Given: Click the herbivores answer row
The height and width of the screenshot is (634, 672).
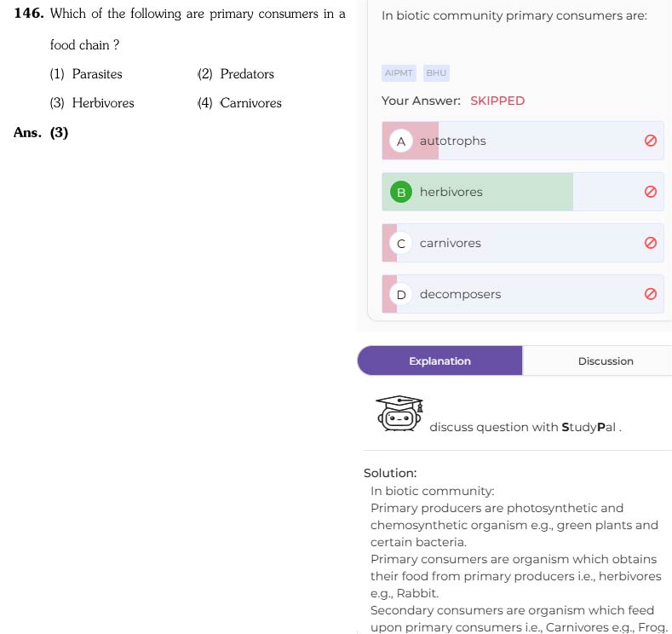Looking at the screenshot, I should pyautogui.click(x=522, y=192).
